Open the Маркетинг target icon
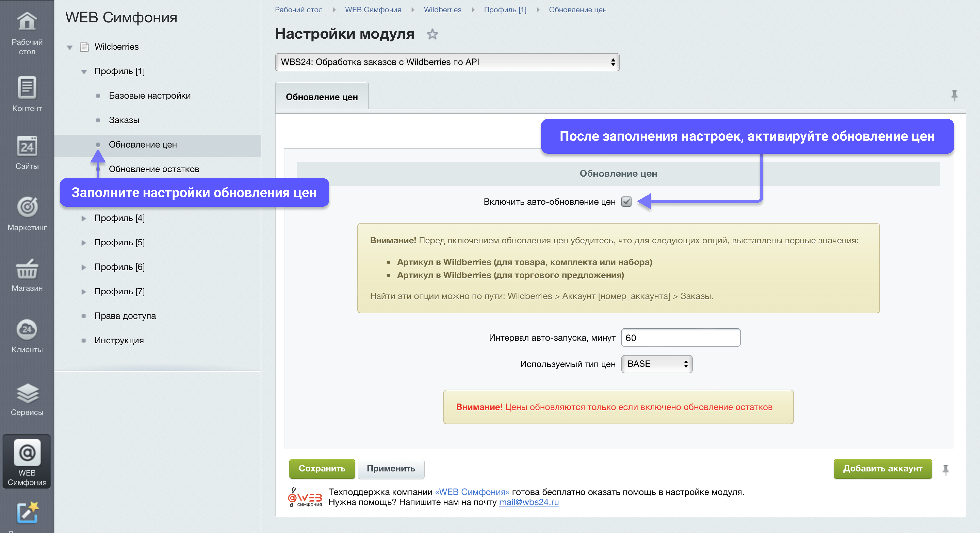The image size is (980, 533). (x=27, y=207)
